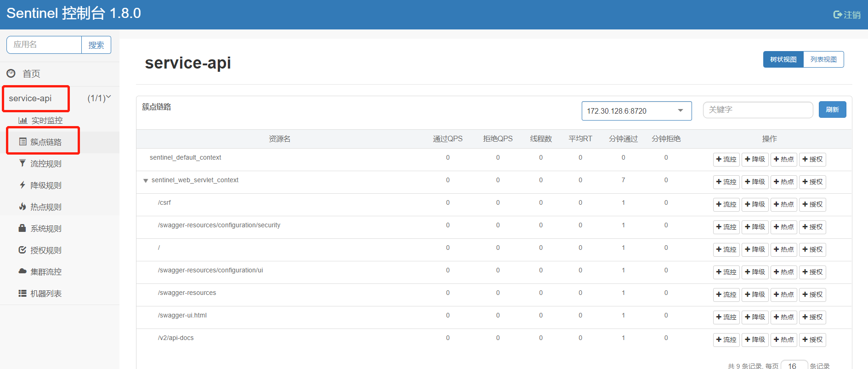Click the flow control funnel icon
Viewport: 868px width, 369px height.
pyautogui.click(x=23, y=163)
